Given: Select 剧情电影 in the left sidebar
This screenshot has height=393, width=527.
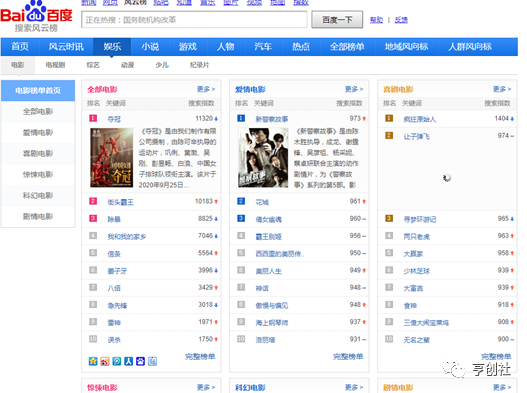Looking at the screenshot, I should point(38,217).
